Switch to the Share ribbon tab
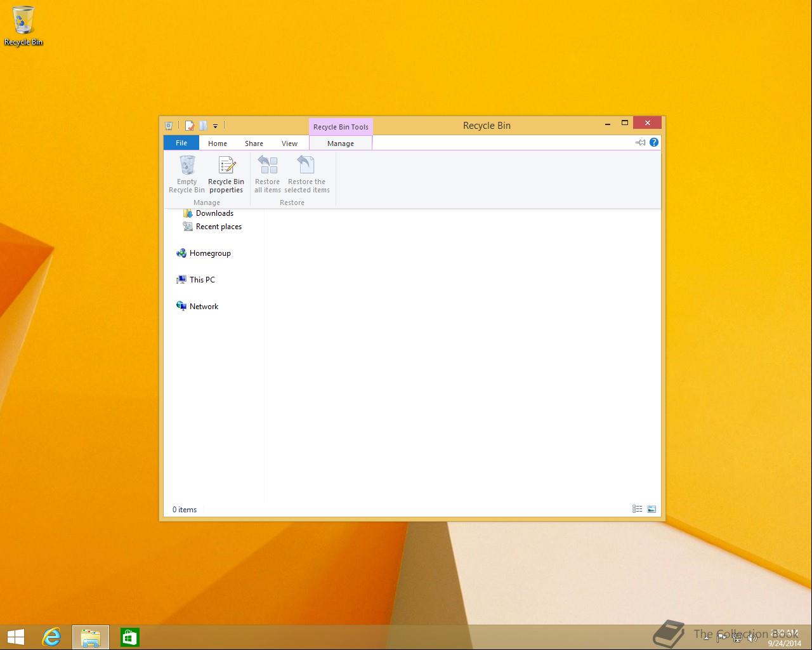812x650 pixels. [x=254, y=143]
